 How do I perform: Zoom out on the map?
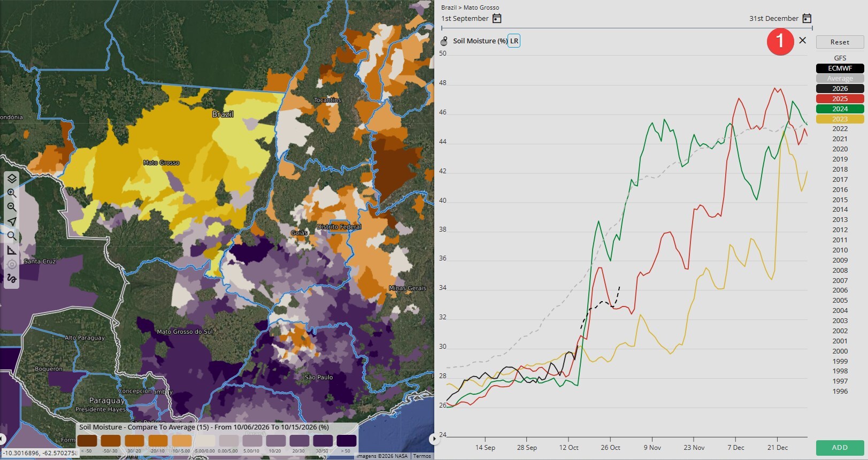12,207
